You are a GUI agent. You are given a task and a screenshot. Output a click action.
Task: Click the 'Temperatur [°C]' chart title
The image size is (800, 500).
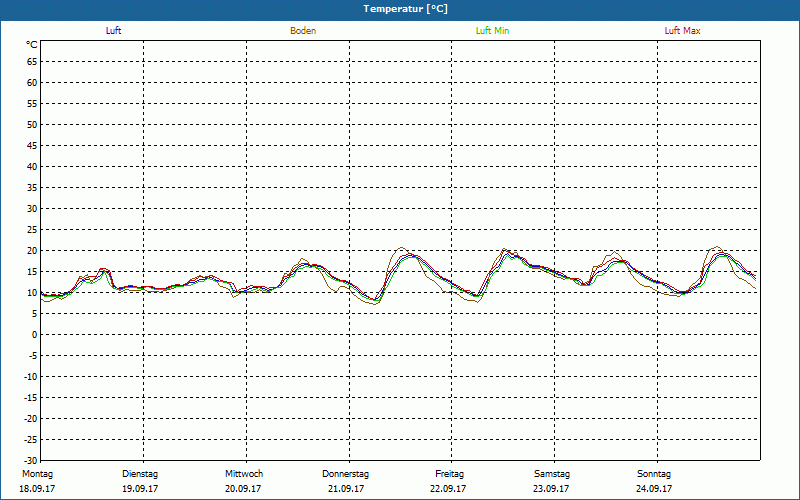tap(405, 9)
